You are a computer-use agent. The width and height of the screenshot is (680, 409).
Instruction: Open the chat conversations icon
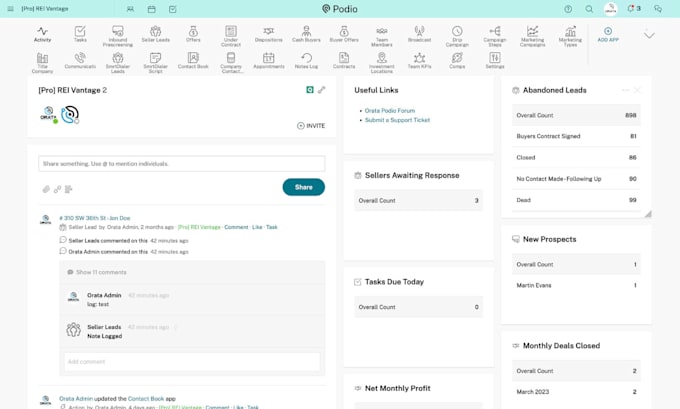(x=658, y=9)
